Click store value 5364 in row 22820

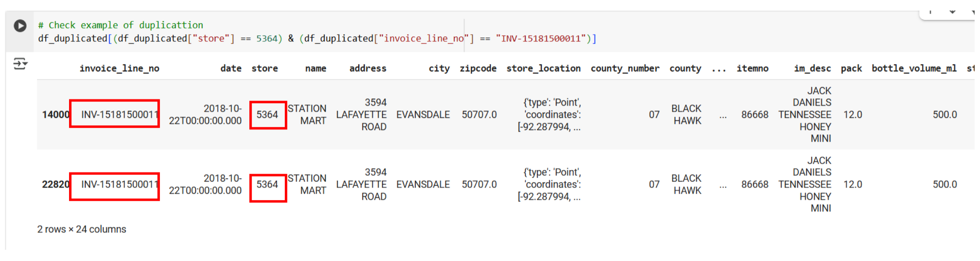click(267, 184)
